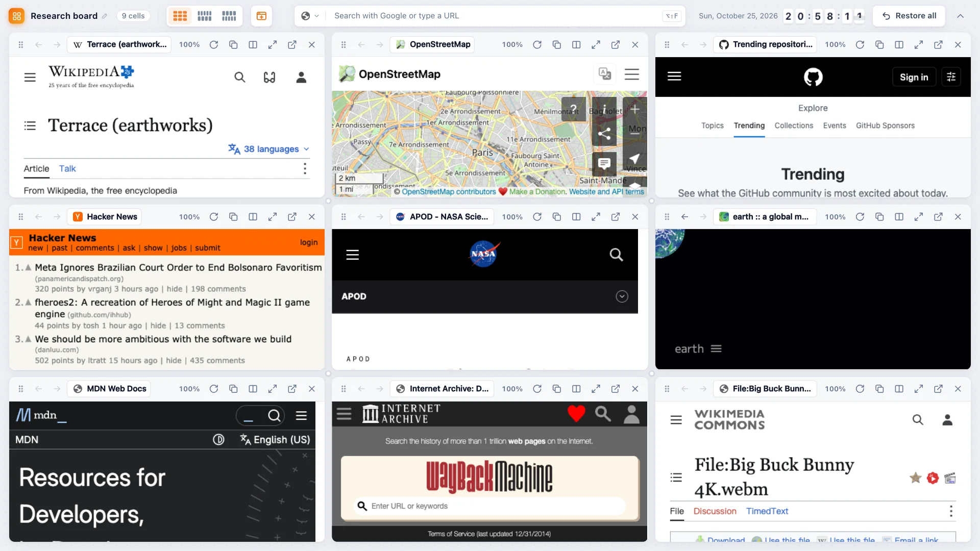
Task: Click the share icon on OpenStreetMap map
Action: tap(604, 134)
